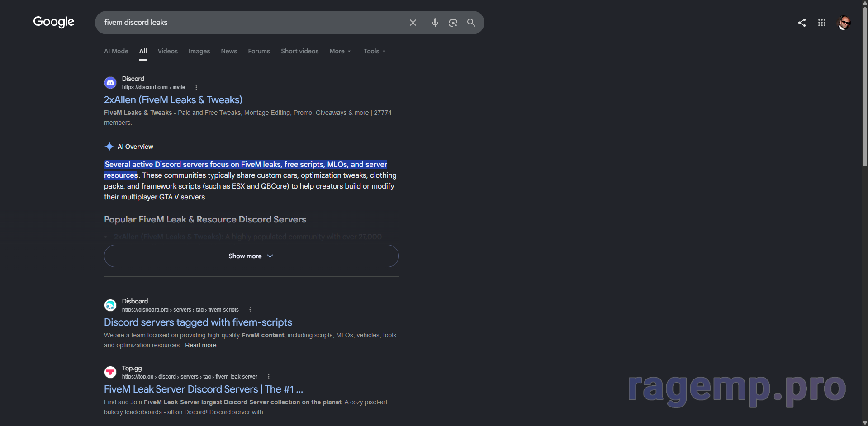868x426 pixels.
Task: Click scrollbar down arrow at bottom
Action: click(x=864, y=423)
